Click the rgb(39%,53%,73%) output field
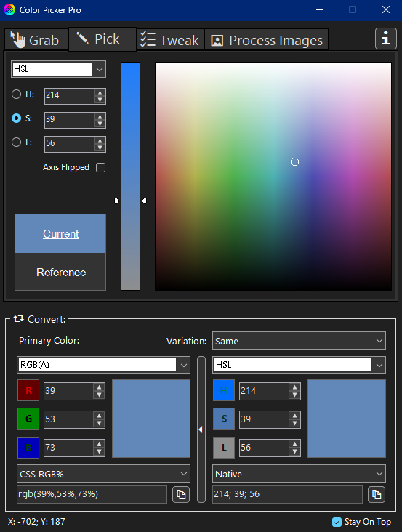Image resolution: width=402 pixels, height=532 pixels. pos(92,494)
